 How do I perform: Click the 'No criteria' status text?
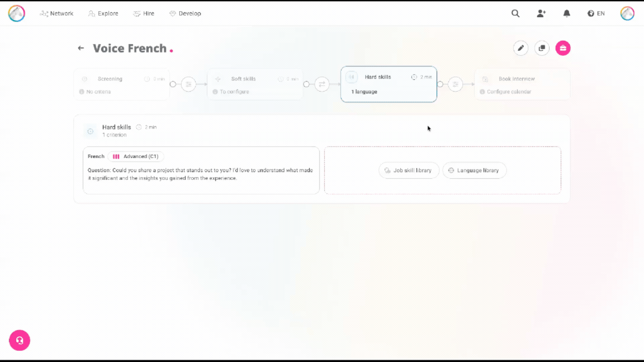click(98, 92)
